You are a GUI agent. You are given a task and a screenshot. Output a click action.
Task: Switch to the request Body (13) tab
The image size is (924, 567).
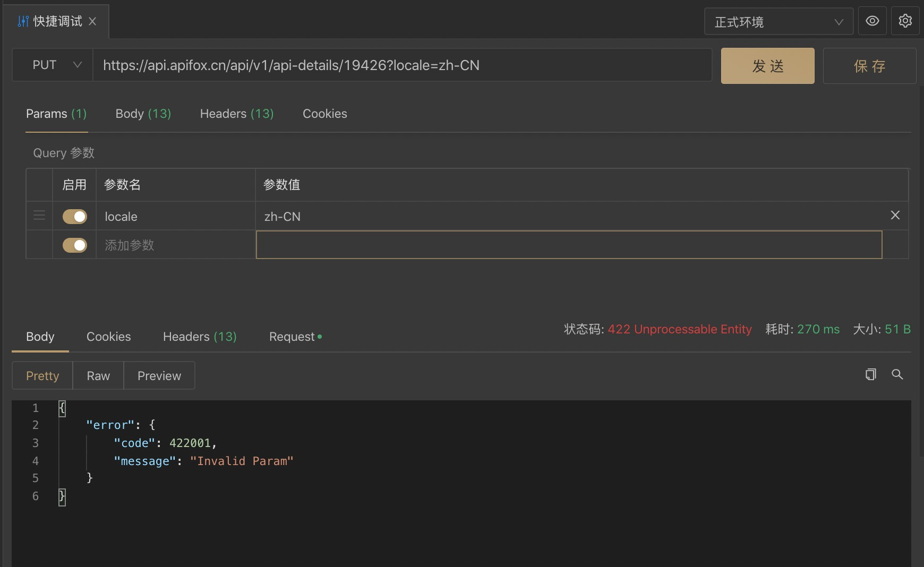coord(143,114)
